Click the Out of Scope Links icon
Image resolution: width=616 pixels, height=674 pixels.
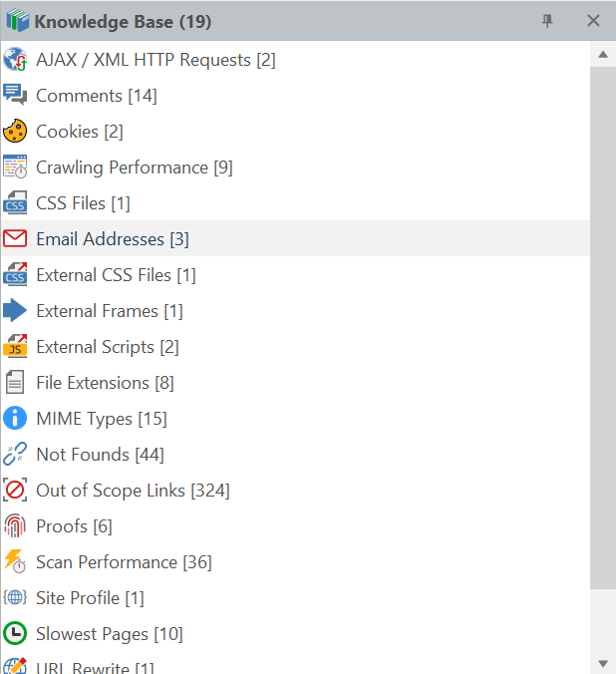15,491
